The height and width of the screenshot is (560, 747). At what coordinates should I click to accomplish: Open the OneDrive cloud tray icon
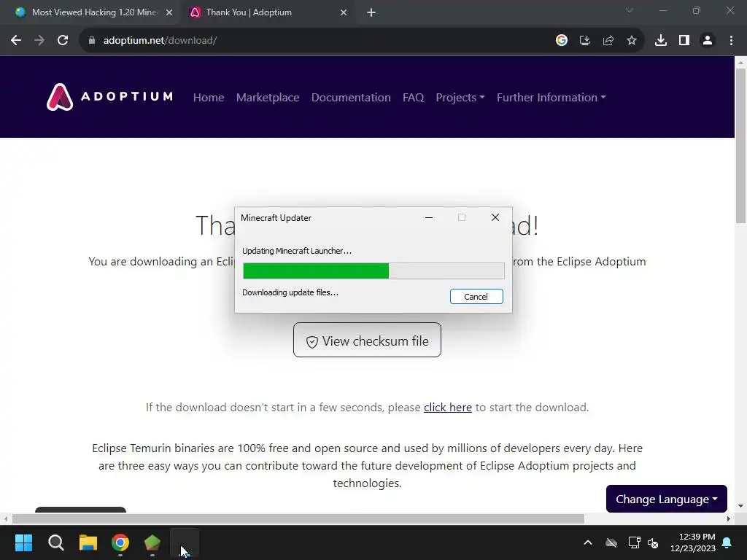[x=611, y=542]
